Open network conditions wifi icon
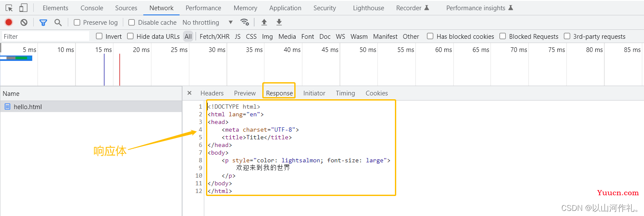Screen dimensions: 644x216 point(244,22)
